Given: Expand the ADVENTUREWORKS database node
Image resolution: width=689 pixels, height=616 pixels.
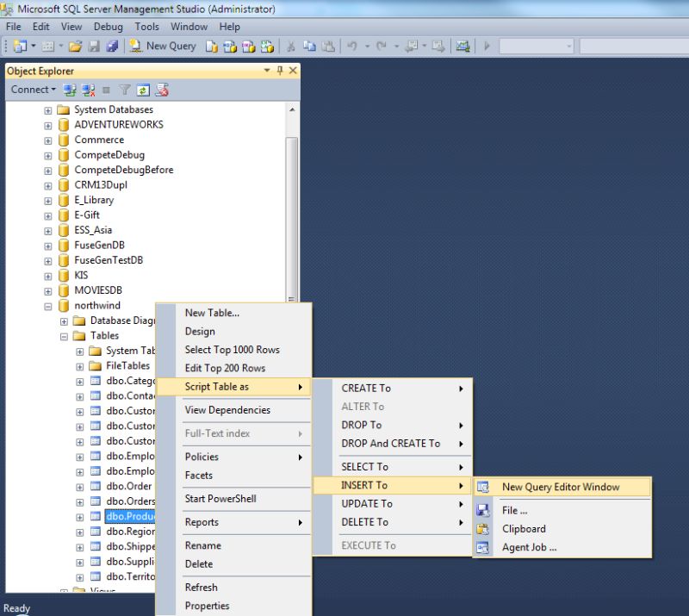Looking at the screenshot, I should (47, 124).
